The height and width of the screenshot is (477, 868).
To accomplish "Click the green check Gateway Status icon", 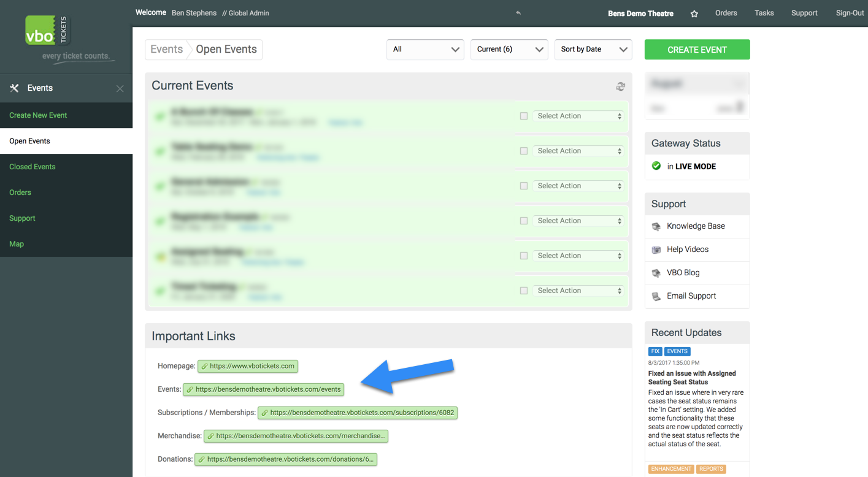I will point(656,166).
